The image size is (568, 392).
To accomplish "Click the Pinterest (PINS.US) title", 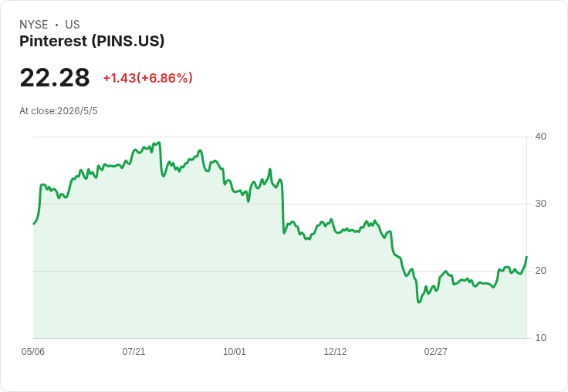I will 92,41.
